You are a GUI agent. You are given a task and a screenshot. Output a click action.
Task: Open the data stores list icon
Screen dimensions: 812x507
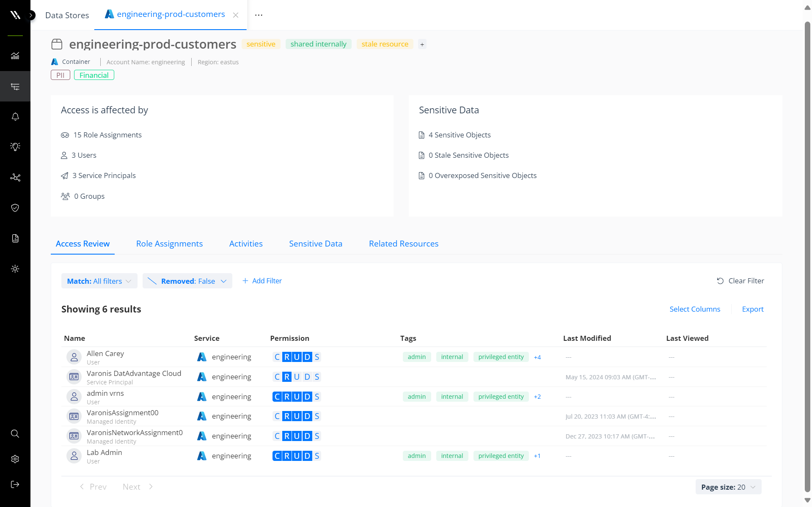pos(15,87)
